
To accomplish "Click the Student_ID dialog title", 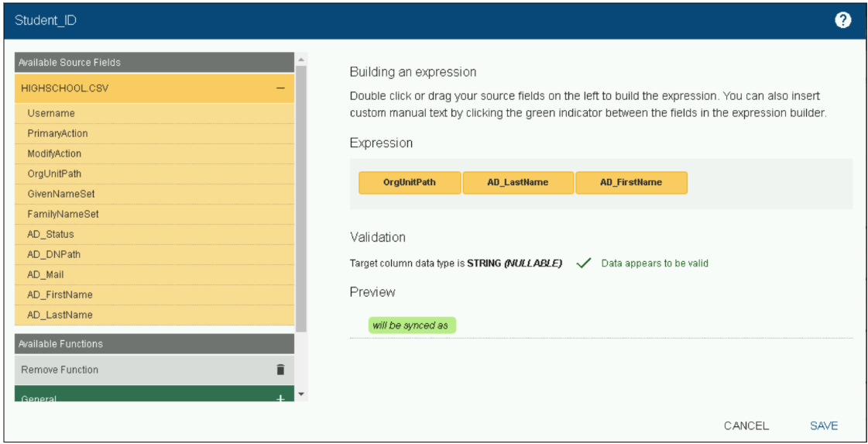I will [x=46, y=20].
